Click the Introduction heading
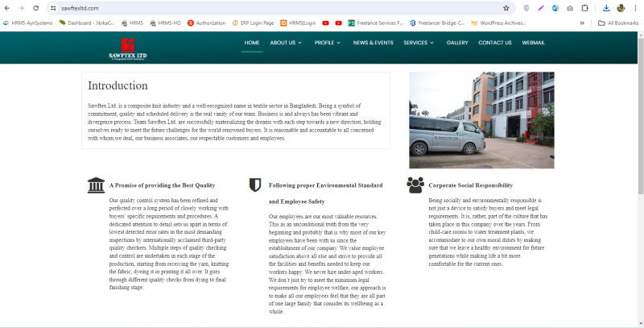The height and width of the screenshot is (328, 644). tap(118, 85)
